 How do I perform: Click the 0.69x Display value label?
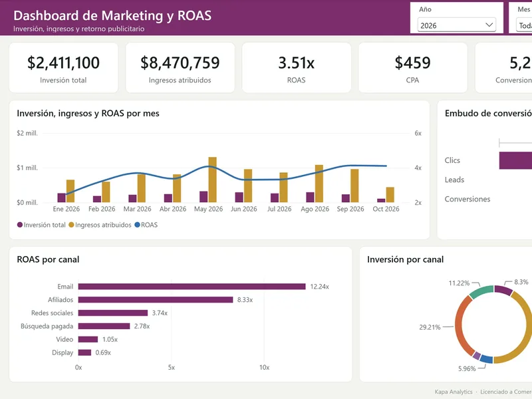click(103, 352)
